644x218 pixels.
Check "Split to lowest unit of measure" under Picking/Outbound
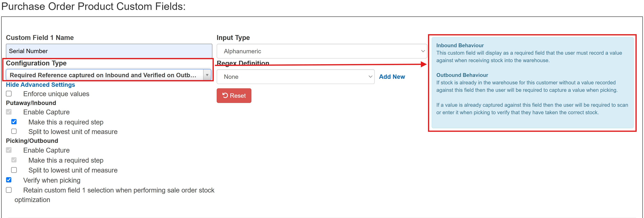click(14, 170)
